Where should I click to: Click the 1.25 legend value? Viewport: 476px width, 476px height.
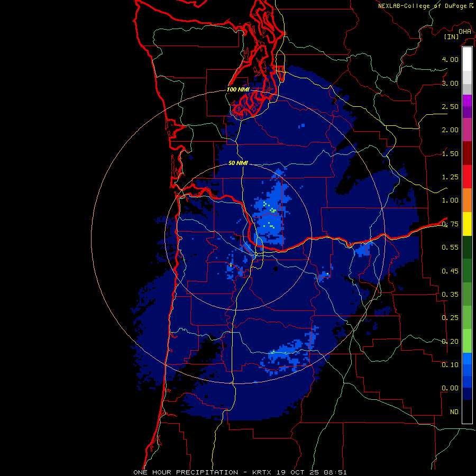(450, 177)
